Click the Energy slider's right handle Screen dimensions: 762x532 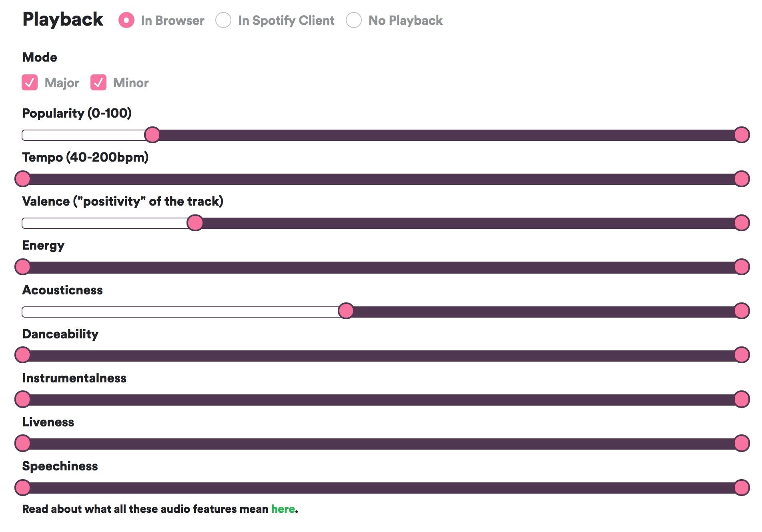coord(742,267)
